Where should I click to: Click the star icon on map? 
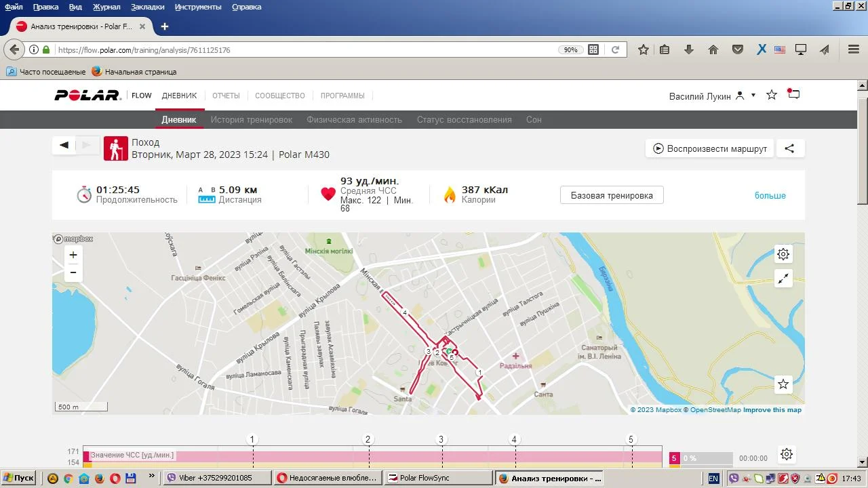[783, 384]
